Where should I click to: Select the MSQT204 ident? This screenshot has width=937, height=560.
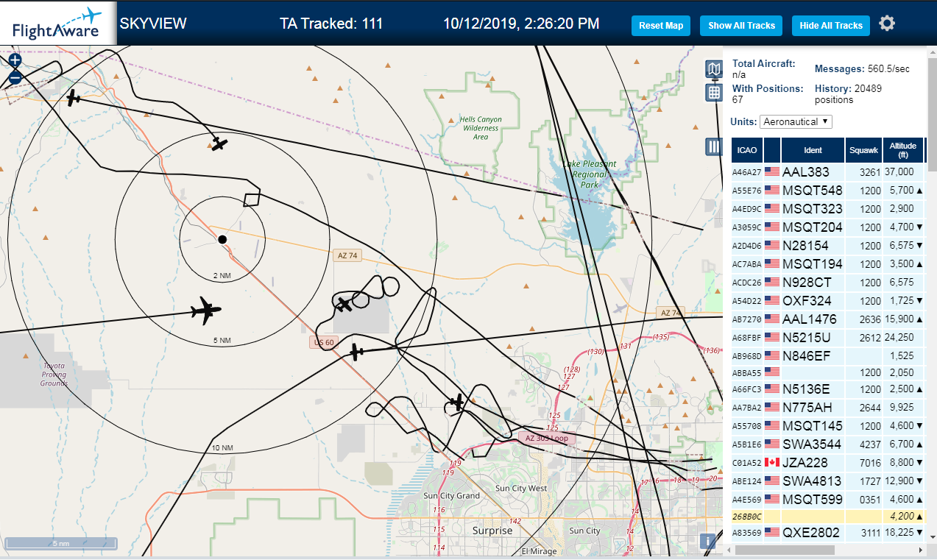click(x=813, y=227)
